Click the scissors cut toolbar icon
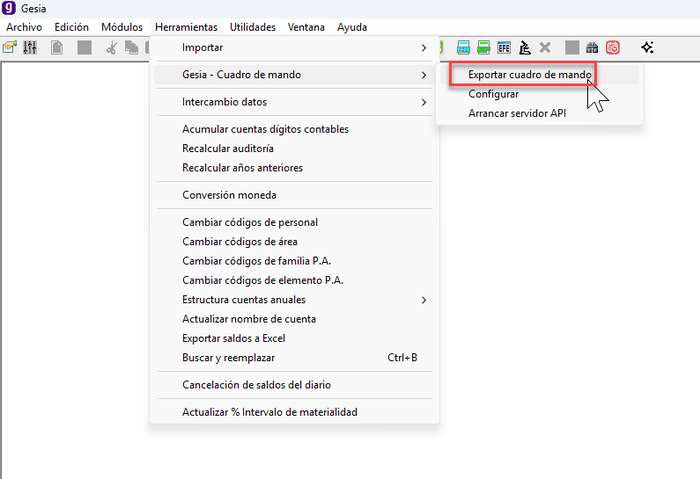This screenshot has height=479, width=700. pyautogui.click(x=111, y=47)
